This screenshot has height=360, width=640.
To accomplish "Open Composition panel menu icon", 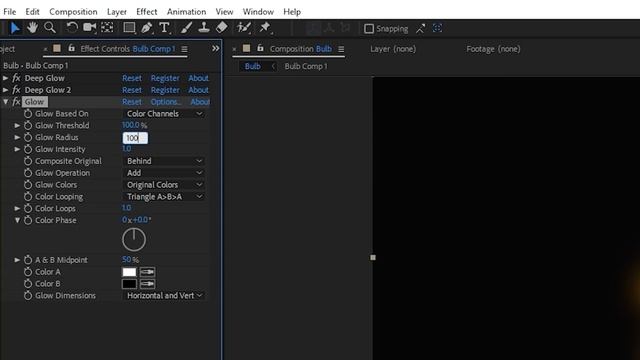I will tap(341, 49).
